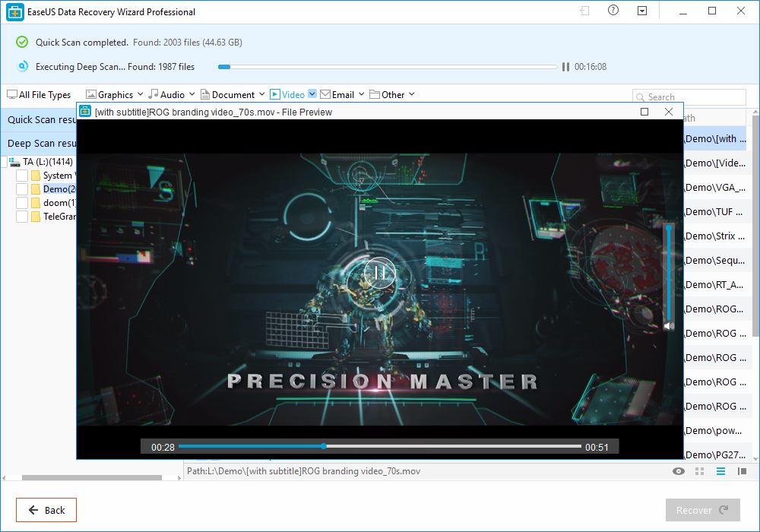Click the Deep Scan progress bar
The image size is (760, 532).
[388, 67]
